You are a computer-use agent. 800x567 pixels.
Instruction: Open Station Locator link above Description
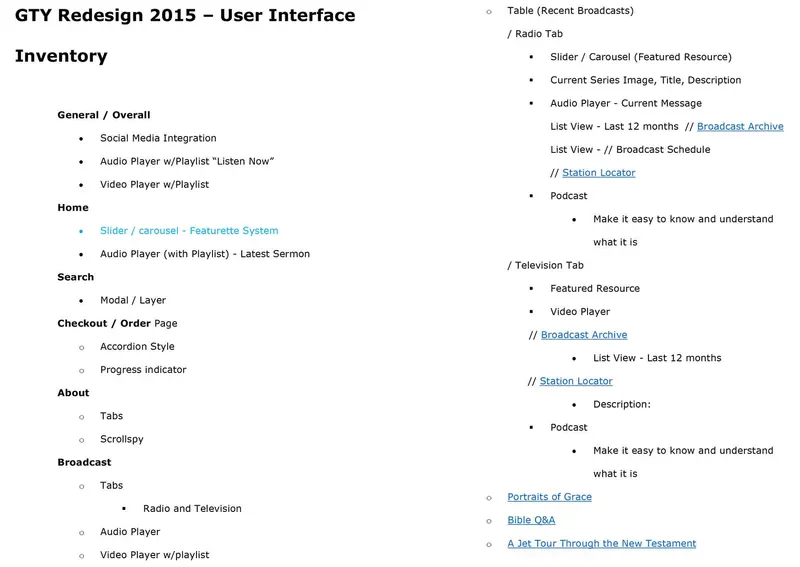pyautogui.click(x=577, y=381)
